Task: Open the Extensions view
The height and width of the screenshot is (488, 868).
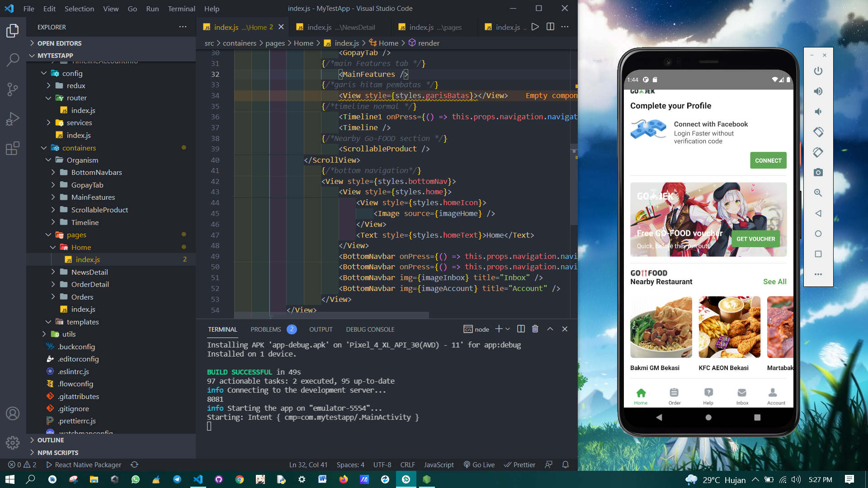Action: 12,148
